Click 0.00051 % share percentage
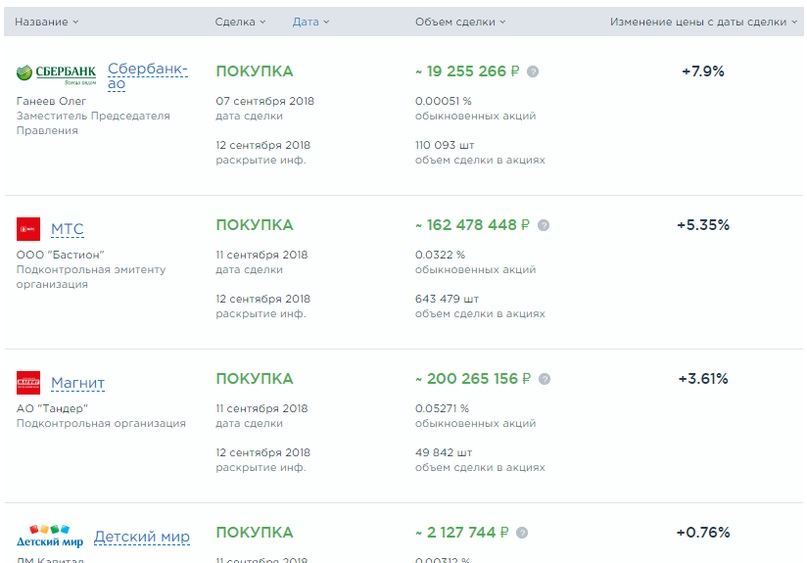This screenshot has width=807, height=563. (x=443, y=101)
